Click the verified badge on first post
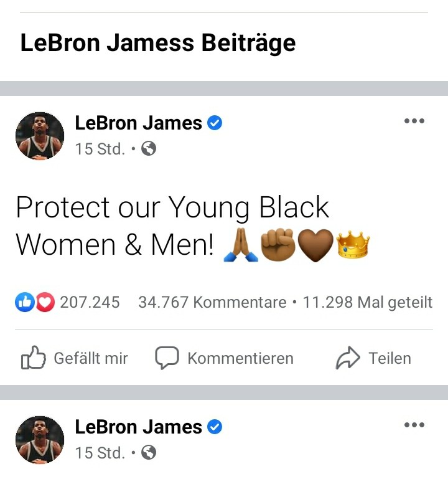This screenshot has height=484, width=448. pyautogui.click(x=215, y=123)
